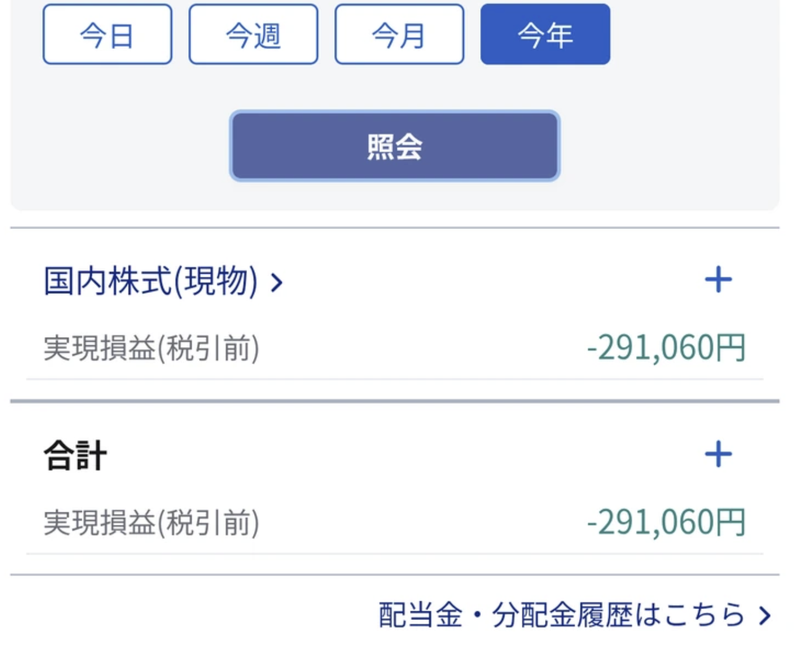The width and height of the screenshot is (812, 651).
Task: Click the chevron beside 国内株式(現物)
Action: (276, 283)
